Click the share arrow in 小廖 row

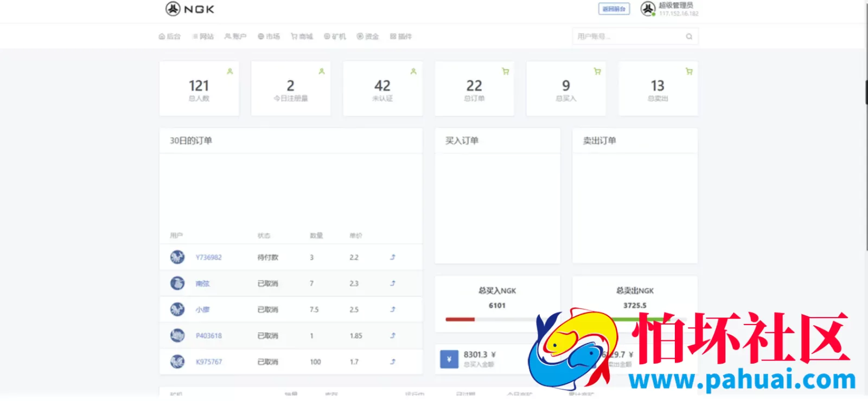[393, 309]
